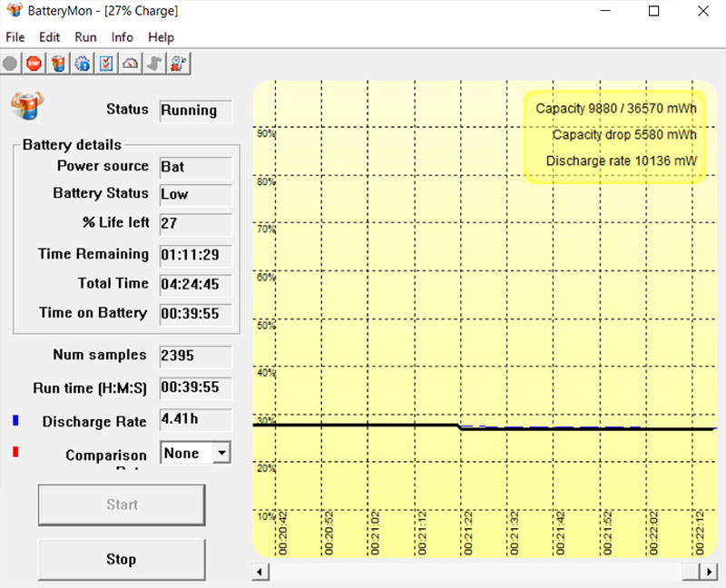The image size is (726, 588).
Task: Open the gauge meter toolbar icon
Action: pos(130,64)
